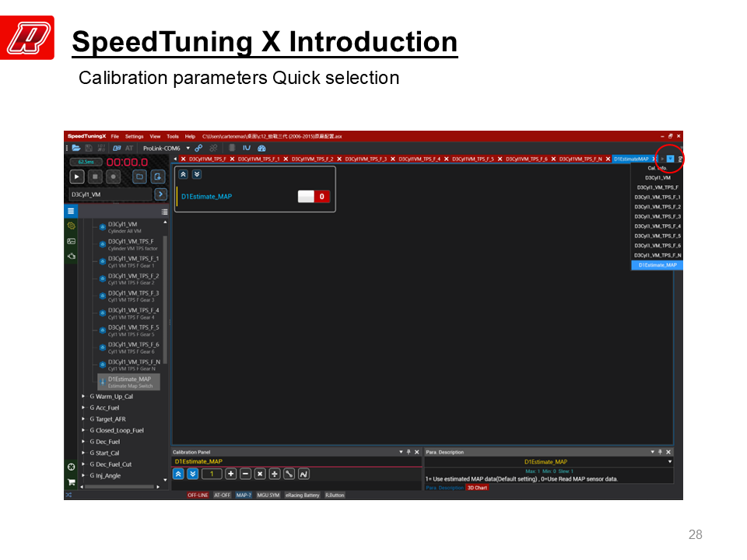Expand the G Warm_Up_Cal group

click(x=83, y=396)
